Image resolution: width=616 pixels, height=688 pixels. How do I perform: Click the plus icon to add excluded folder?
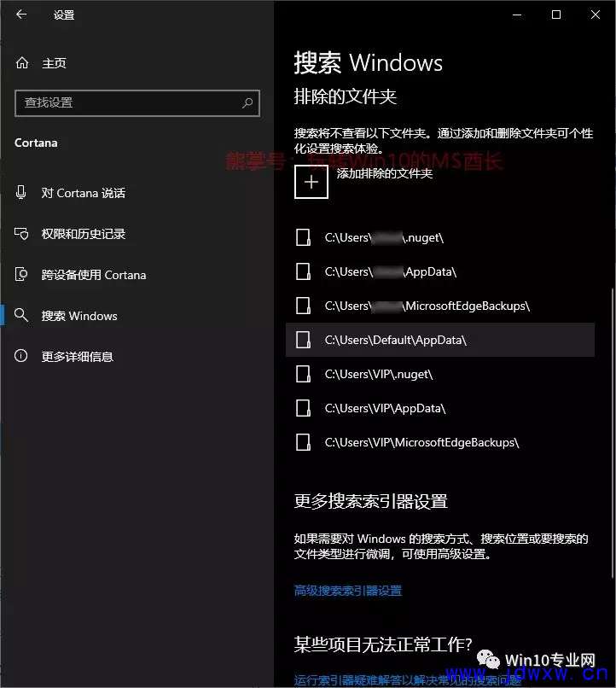coord(311,182)
